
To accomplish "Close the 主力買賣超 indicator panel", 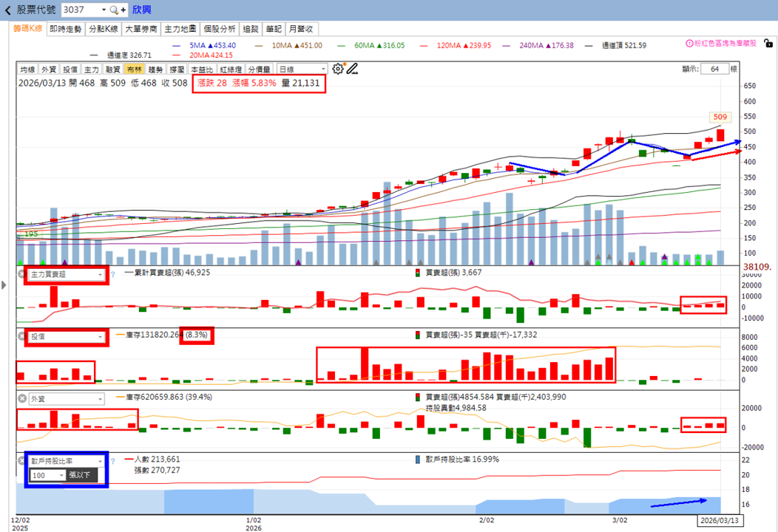I will 22,274.
